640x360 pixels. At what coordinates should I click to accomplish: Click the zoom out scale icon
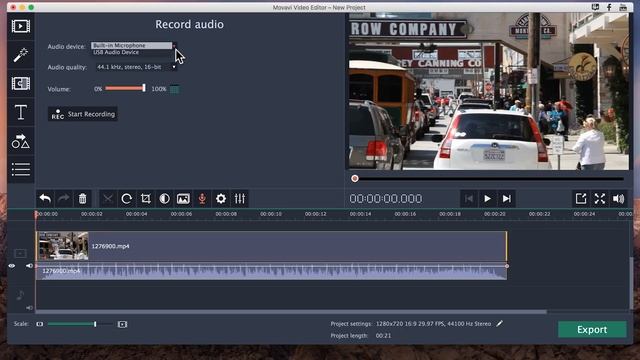click(40, 324)
